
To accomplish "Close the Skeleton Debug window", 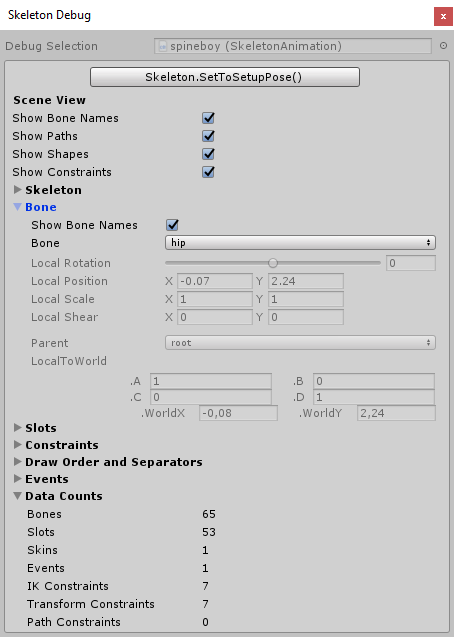I will 443,17.
